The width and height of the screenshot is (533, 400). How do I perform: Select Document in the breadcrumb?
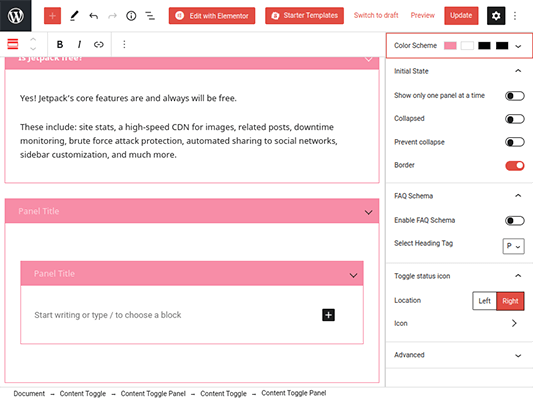tap(29, 394)
